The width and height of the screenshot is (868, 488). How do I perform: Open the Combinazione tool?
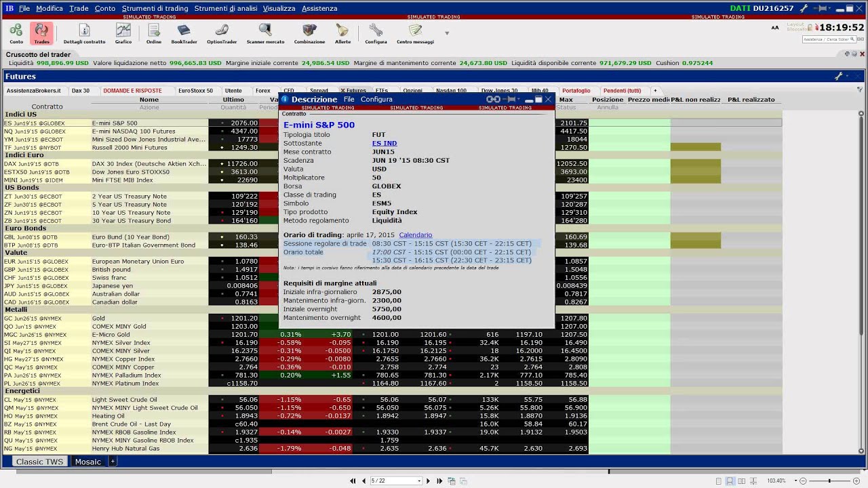pyautogui.click(x=309, y=33)
